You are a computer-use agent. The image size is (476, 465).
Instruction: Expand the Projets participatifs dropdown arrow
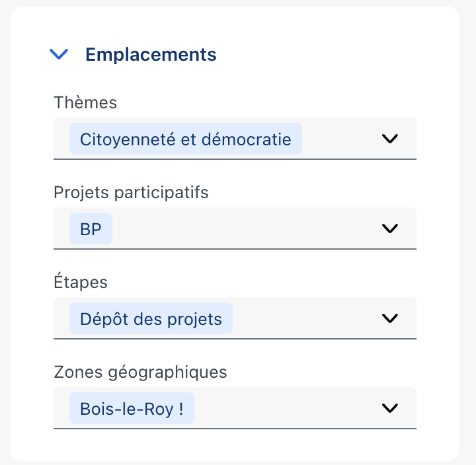pyautogui.click(x=390, y=229)
